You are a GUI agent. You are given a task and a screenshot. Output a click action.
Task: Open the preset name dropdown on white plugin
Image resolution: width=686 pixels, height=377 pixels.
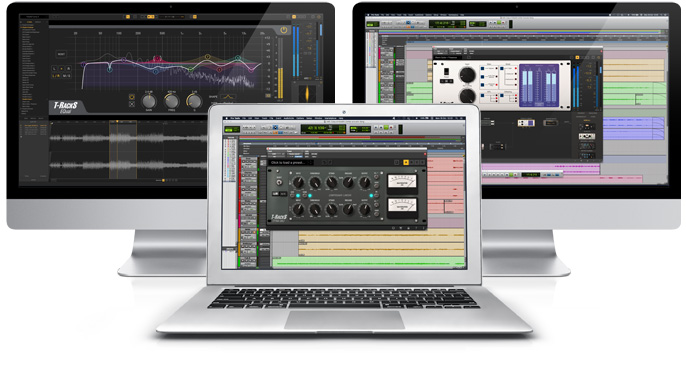[x=446, y=57]
